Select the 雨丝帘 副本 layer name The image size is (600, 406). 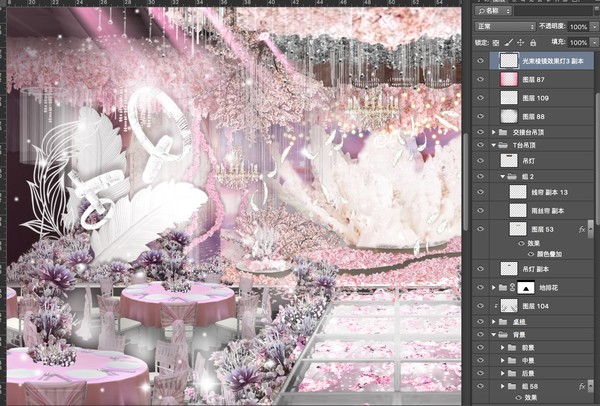coord(548,211)
